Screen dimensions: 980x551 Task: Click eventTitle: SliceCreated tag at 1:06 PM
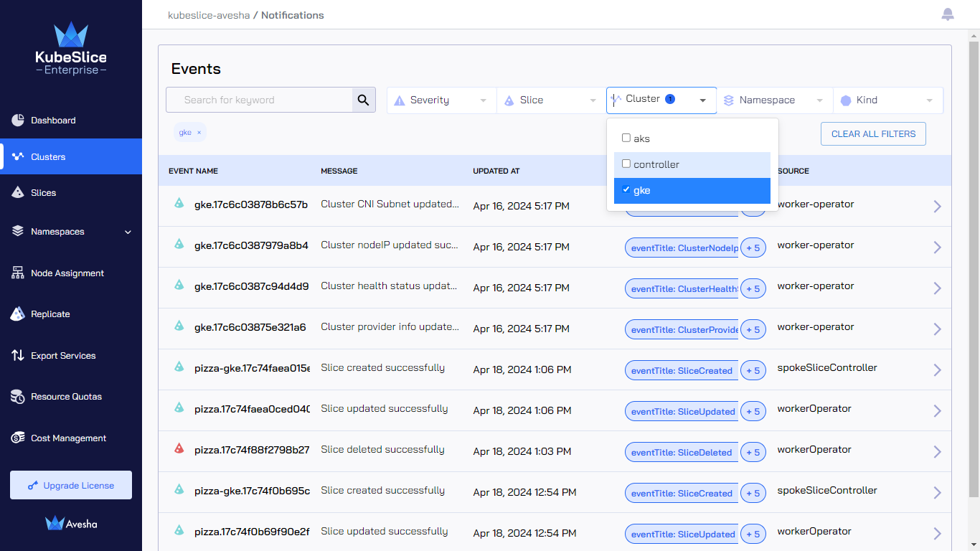(x=682, y=371)
